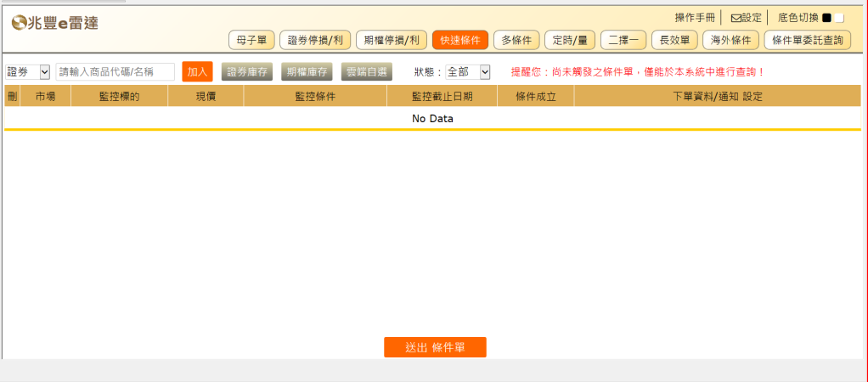Screen dimensions: 868x382
Task: Click the 監控標的 column header
Action: (119, 96)
